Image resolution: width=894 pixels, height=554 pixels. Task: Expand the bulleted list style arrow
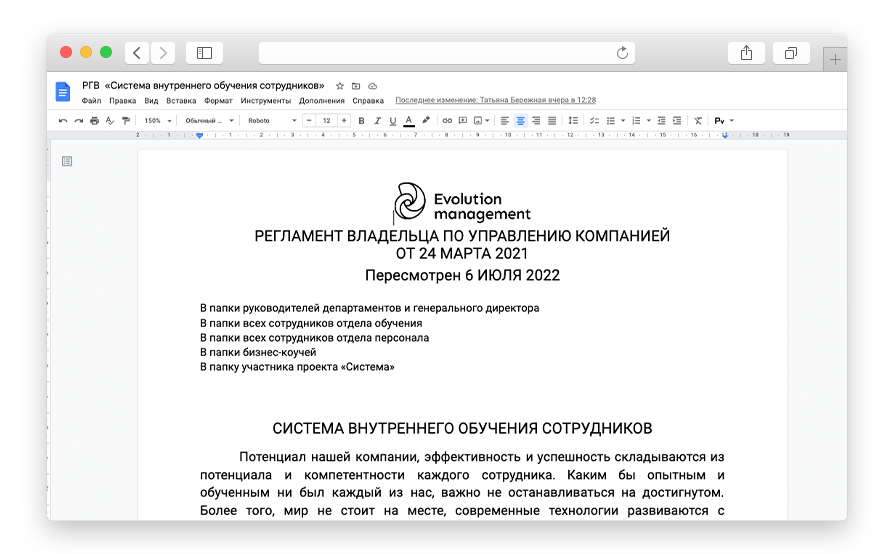pos(623,121)
